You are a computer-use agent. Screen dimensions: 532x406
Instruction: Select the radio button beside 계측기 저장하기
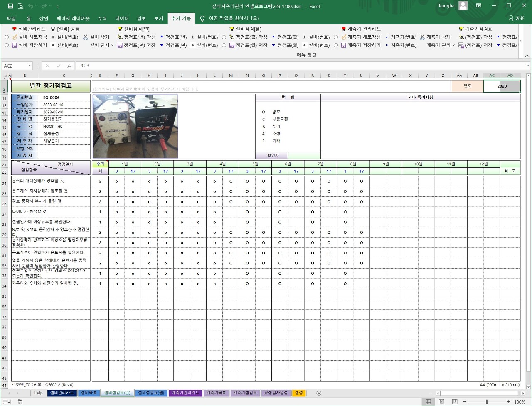pos(336,45)
